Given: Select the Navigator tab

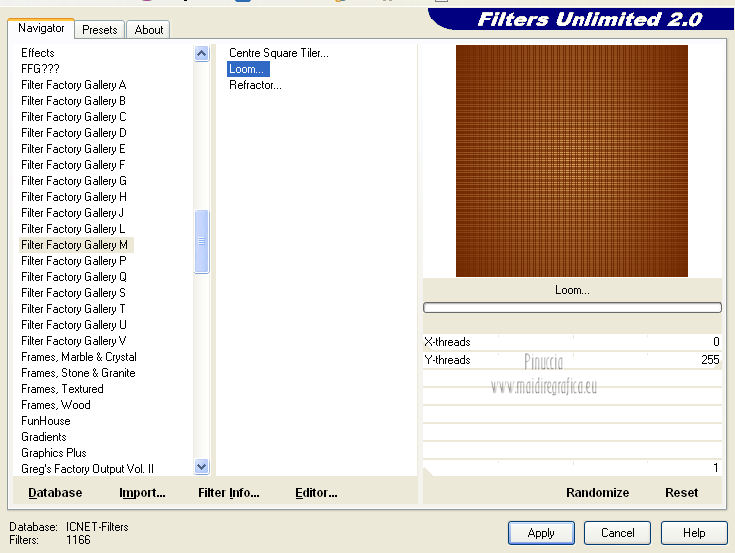Looking at the screenshot, I should pos(41,28).
